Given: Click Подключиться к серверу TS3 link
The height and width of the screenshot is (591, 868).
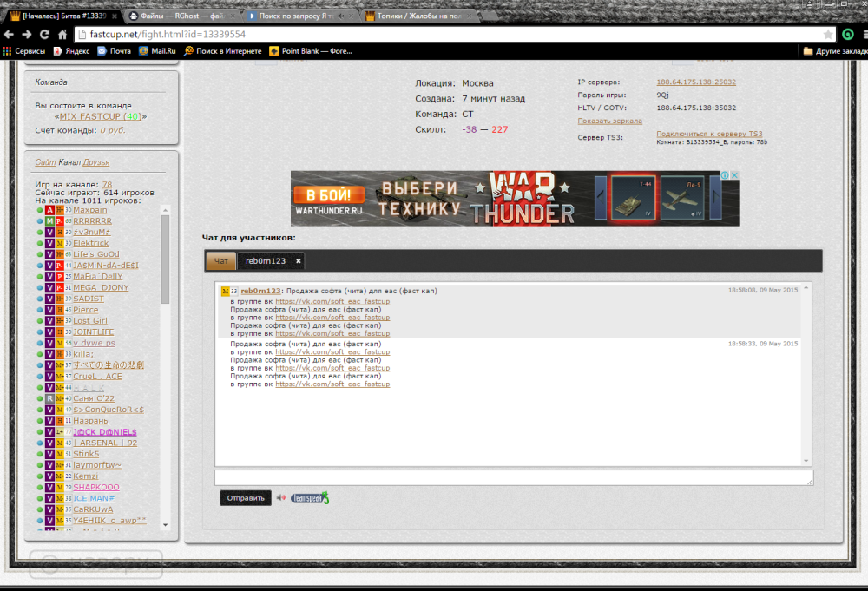Looking at the screenshot, I should 709,134.
